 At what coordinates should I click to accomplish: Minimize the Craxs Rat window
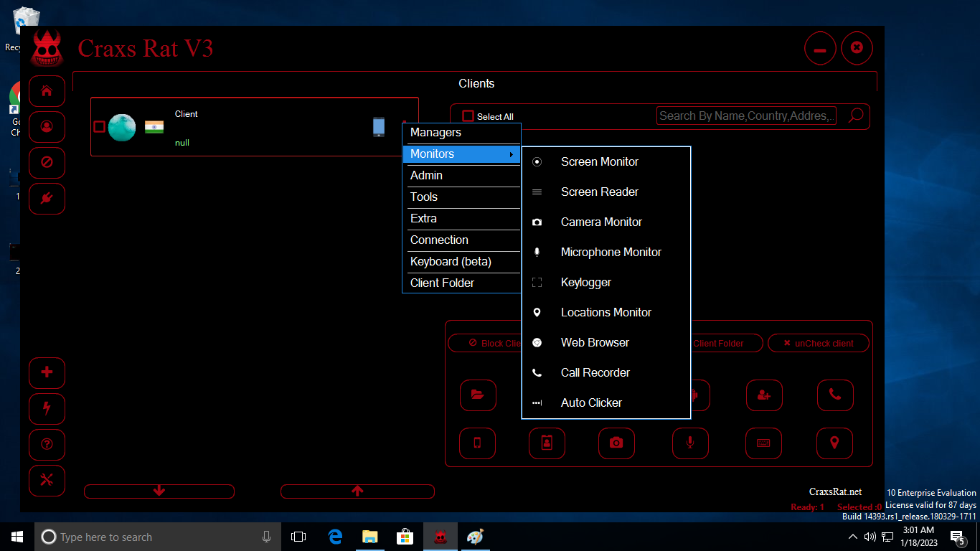point(820,49)
